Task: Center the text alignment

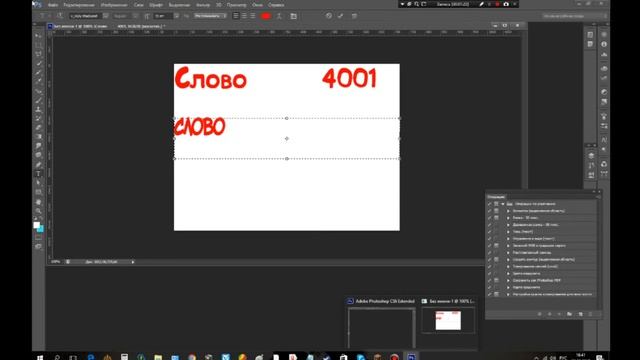Action: (244, 16)
